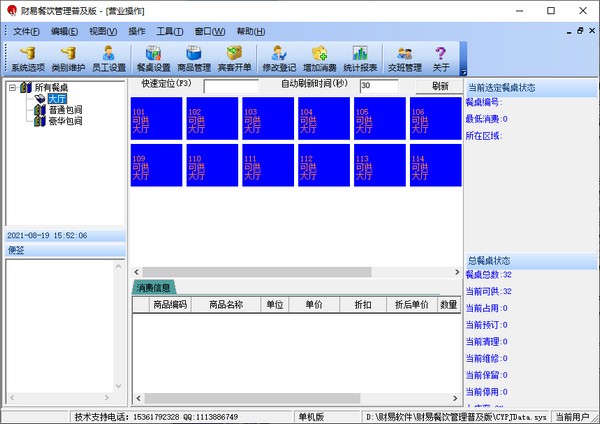The height and width of the screenshot is (424, 600).
Task: Switch to the 消费信息 tab
Action: [155, 288]
